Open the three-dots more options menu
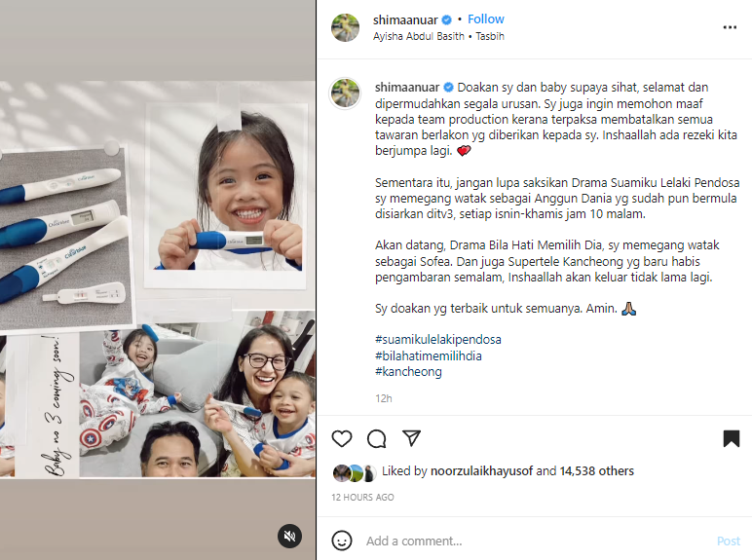The image size is (752, 560). 730,27
